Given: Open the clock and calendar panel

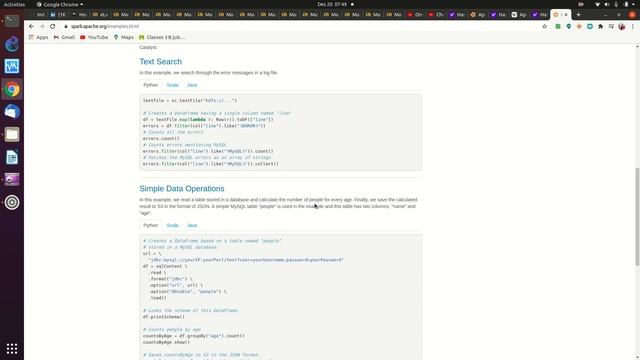Looking at the screenshot, I should (332, 4).
